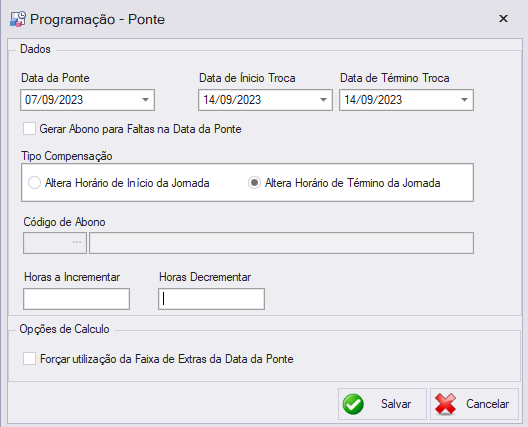Screen dimensions: 528x427
Task: Expand the Data de Término Troca dropdown arrow
Action: 464,100
